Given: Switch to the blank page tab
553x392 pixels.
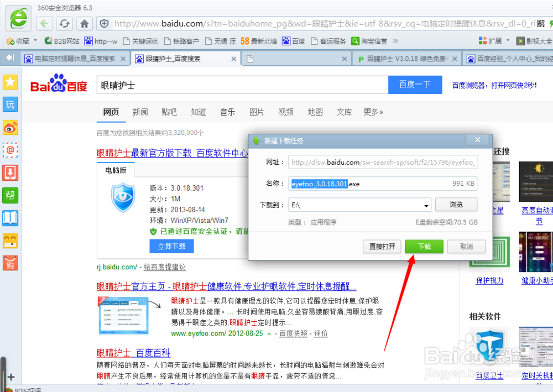Looking at the screenshot, I should click(295, 59).
